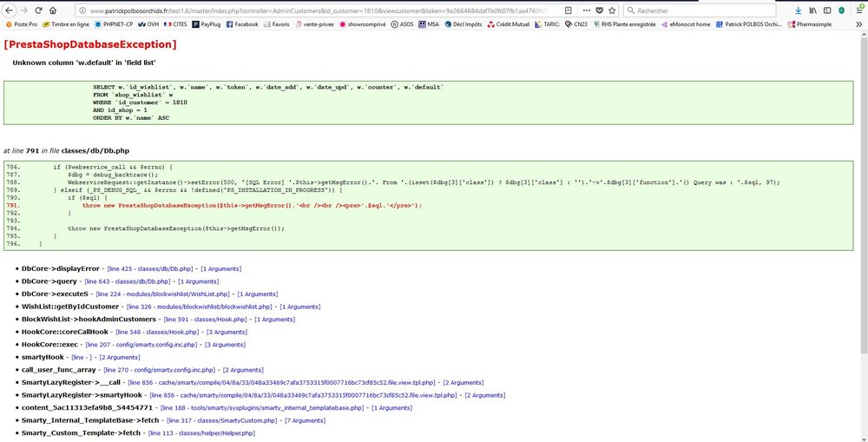The height and width of the screenshot is (442, 868).
Task: Open the RHS Plante enregistrée bookmark
Action: tap(624, 24)
